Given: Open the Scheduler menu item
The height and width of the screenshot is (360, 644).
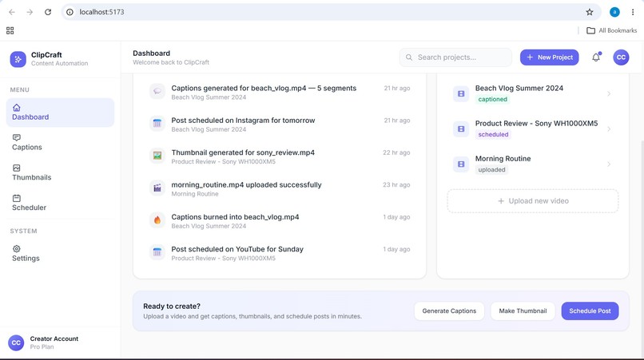Looking at the screenshot, I should tap(61, 203).
